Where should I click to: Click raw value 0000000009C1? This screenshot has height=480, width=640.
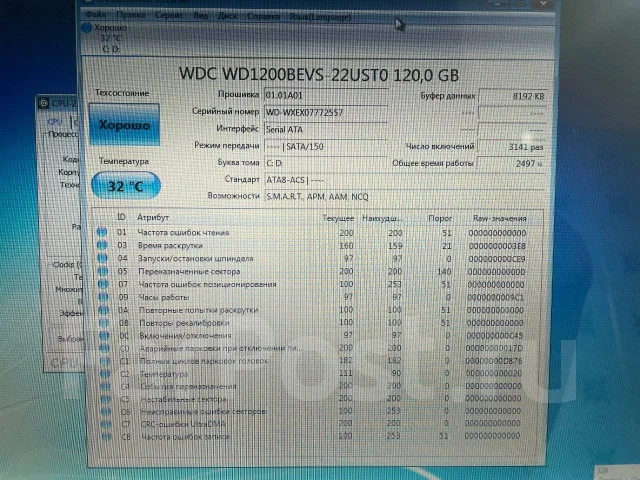[x=495, y=298]
